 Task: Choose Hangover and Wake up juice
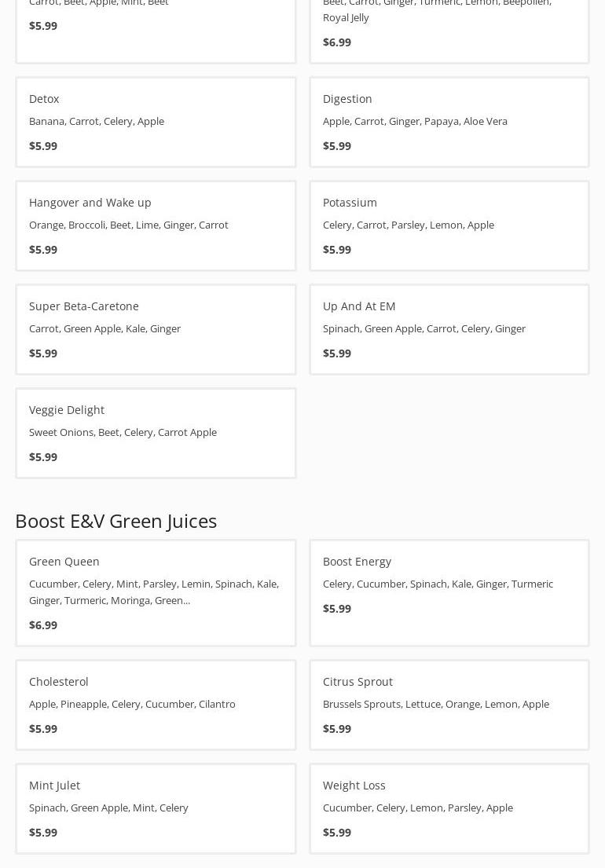(x=156, y=225)
